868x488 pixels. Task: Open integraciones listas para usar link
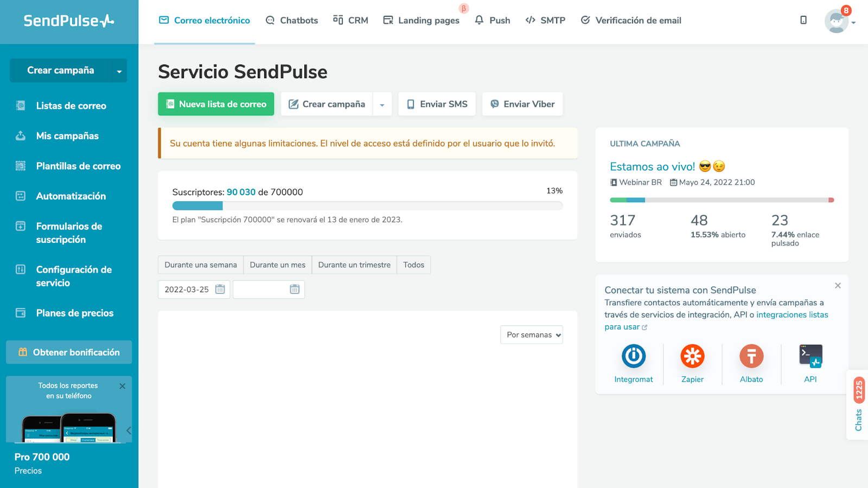[717, 321]
